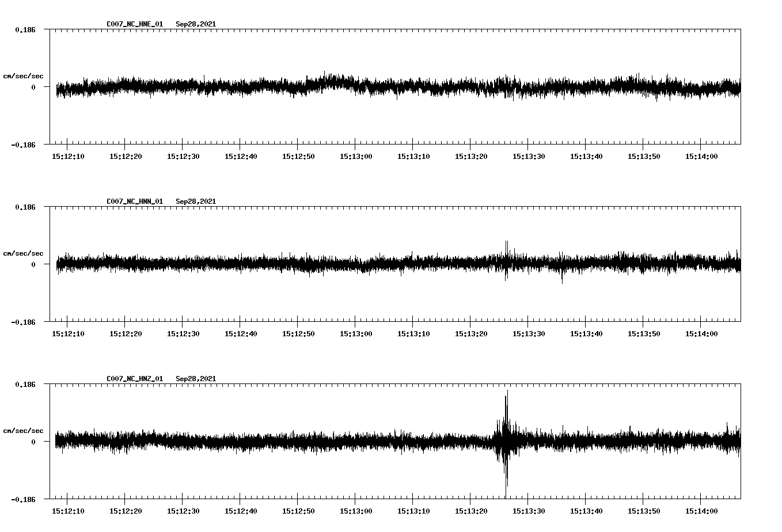Click 15:13:30 time label under HNZ plot
The image size is (782, 532).
pos(529,511)
